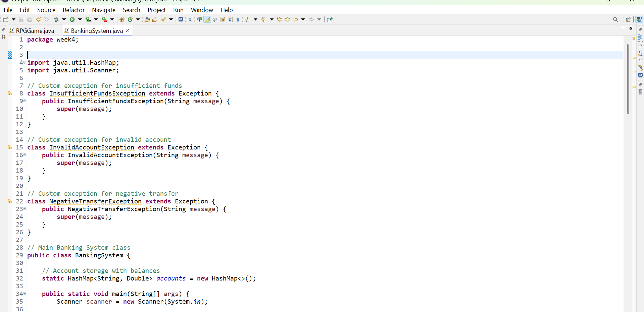Open a terminal with the monitor toolbar icon
Image resolution: width=644 pixels, height=312 pixels.
point(181,19)
